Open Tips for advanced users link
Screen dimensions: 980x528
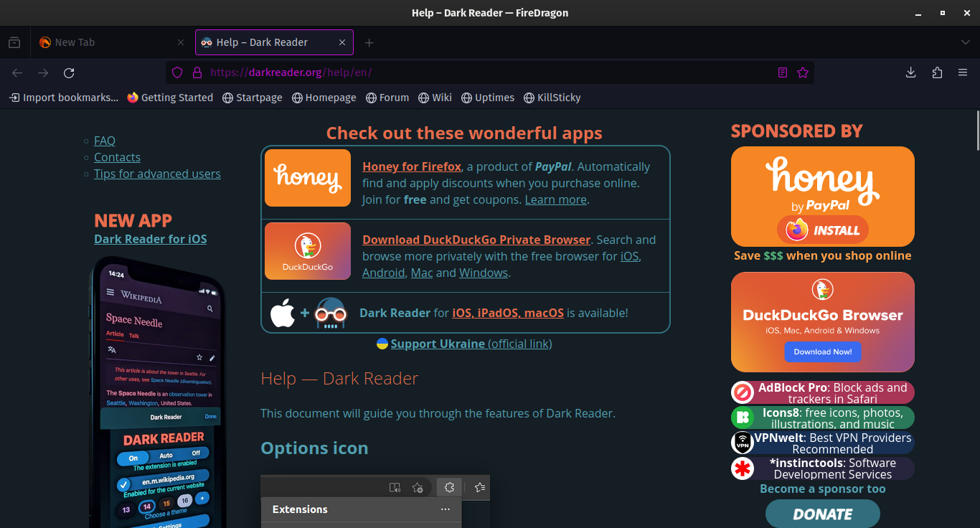coord(157,174)
